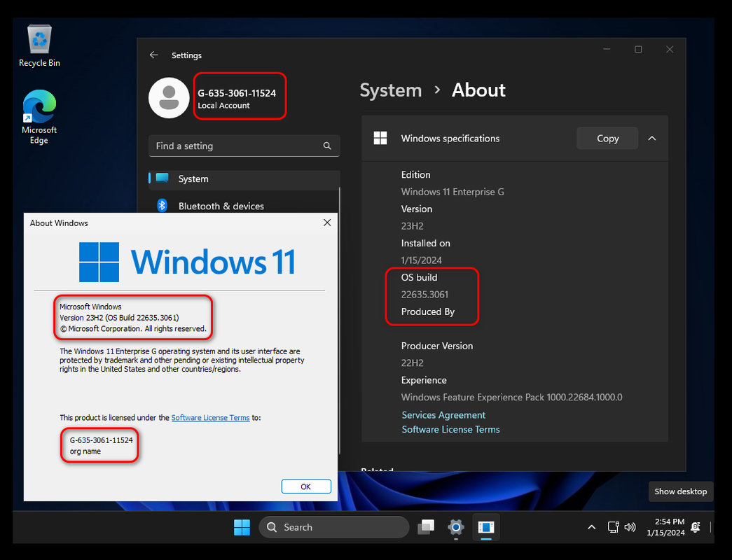Open volume control tray icon
Viewport: 732px width, 560px height.
coord(630,527)
